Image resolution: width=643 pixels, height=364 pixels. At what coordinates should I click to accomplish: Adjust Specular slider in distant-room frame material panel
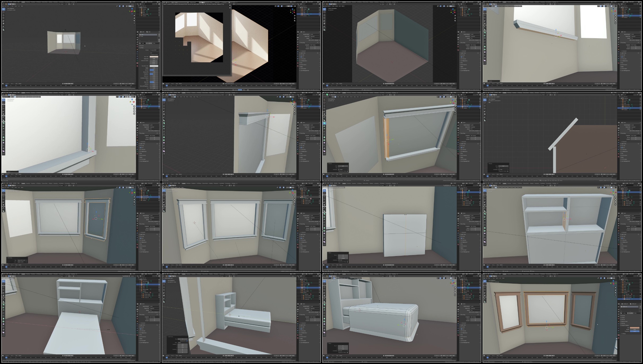154,70
